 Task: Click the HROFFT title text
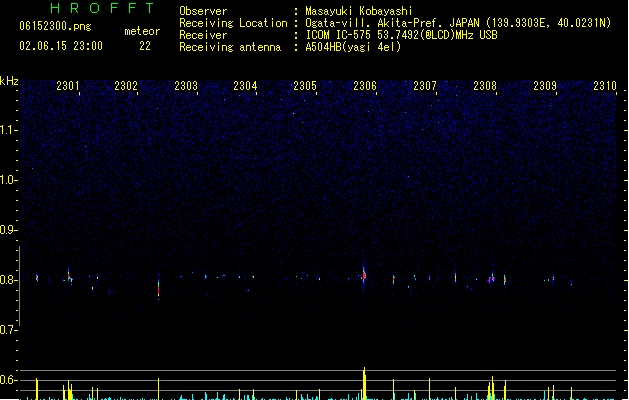pos(102,8)
